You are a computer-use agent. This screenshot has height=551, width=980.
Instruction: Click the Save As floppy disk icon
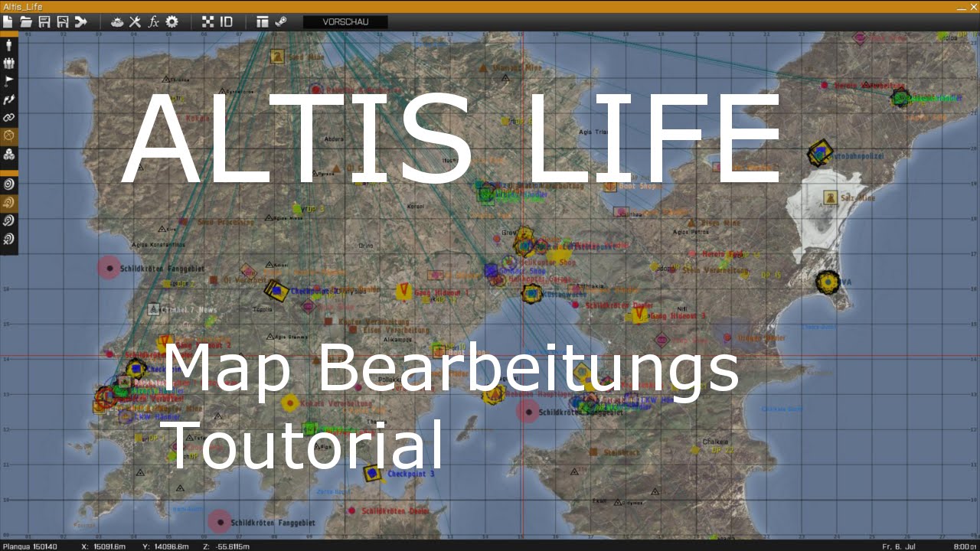pyautogui.click(x=63, y=21)
